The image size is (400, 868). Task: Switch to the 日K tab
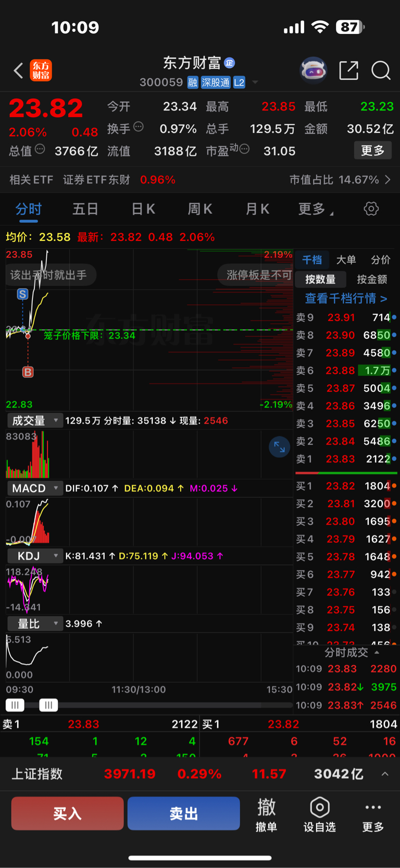coord(143,210)
